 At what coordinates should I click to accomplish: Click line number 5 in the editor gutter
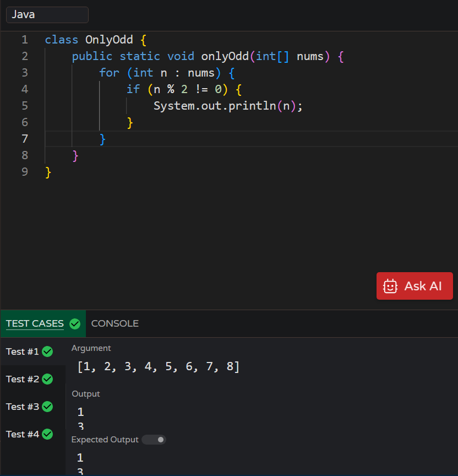tap(25, 105)
